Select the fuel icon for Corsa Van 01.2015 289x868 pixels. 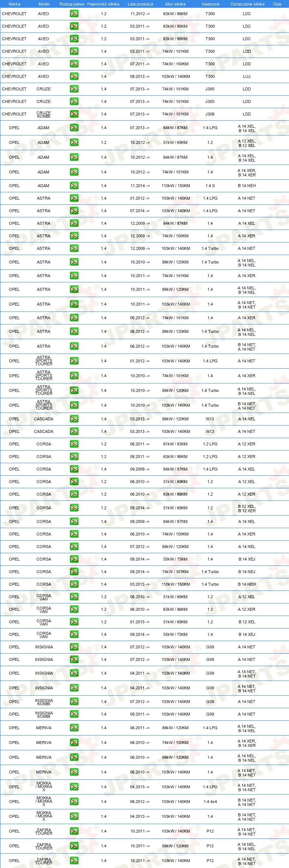tap(74, 622)
